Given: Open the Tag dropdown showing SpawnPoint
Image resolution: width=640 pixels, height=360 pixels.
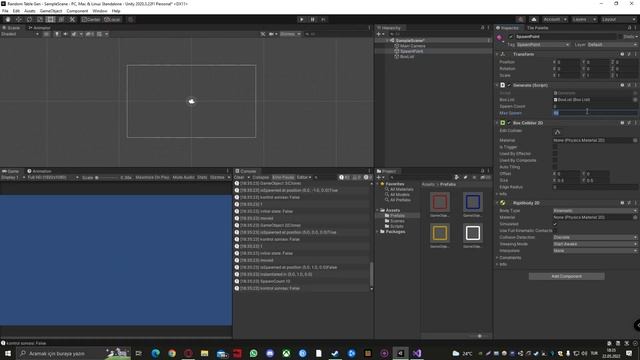Looking at the screenshot, I should (x=543, y=44).
